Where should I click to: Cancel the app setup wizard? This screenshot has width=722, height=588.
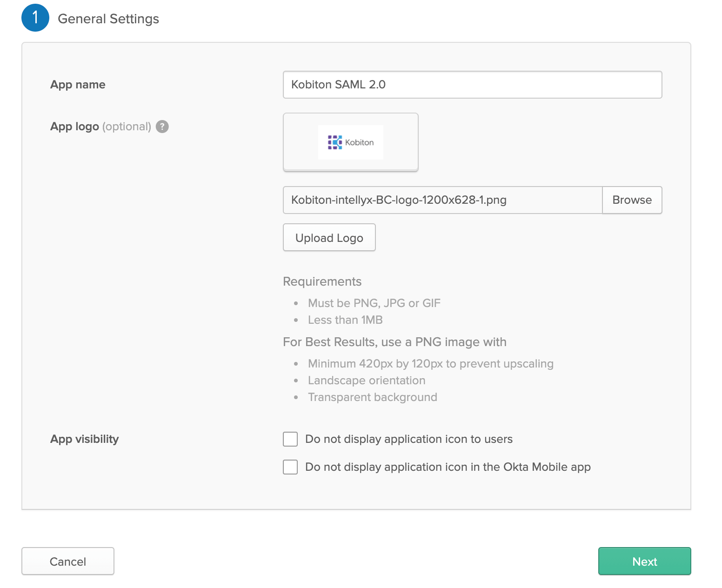(68, 561)
